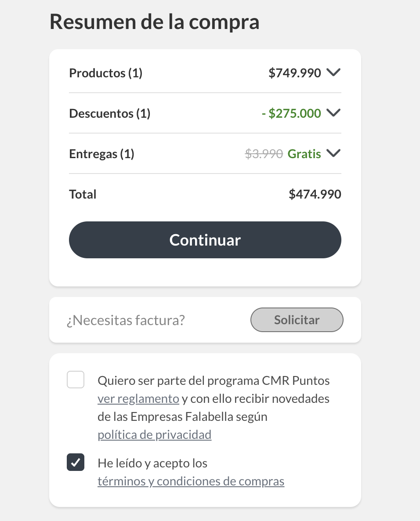This screenshot has width=420, height=521.
Task: Request an invoice with Solicitar button
Action: point(297,320)
